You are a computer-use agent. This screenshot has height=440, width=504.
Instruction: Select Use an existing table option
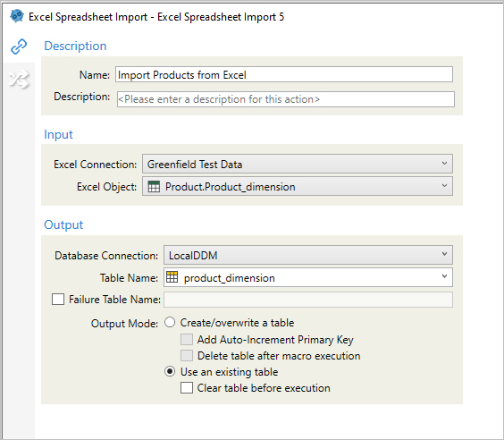point(170,371)
